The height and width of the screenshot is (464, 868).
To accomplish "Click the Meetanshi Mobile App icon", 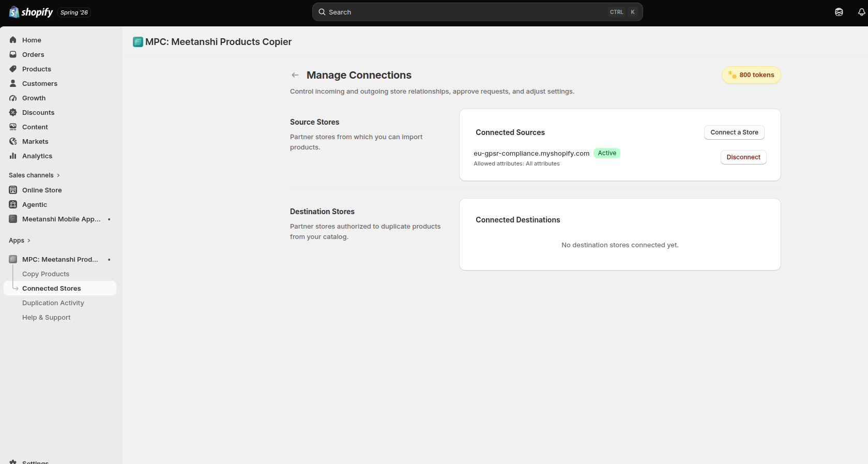I will 13,219.
